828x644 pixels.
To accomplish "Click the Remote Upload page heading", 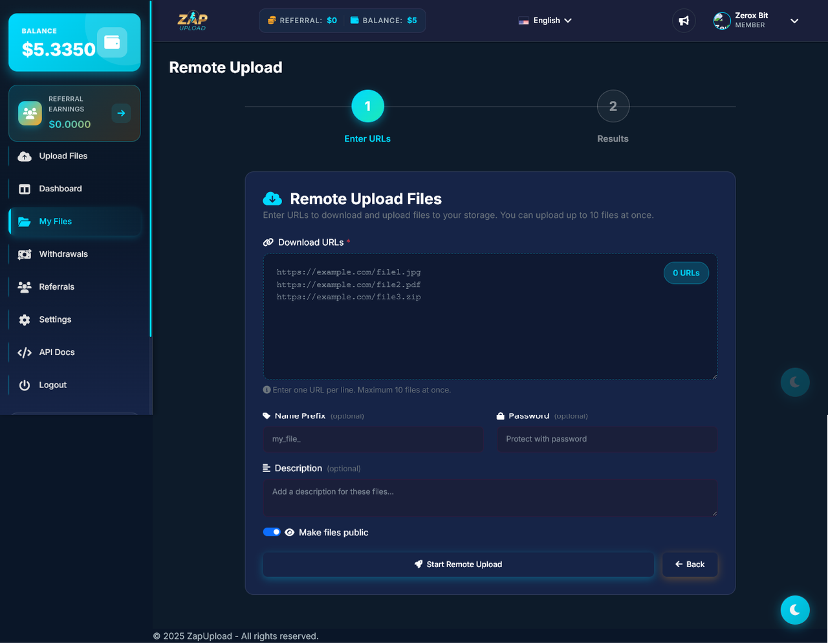I will pyautogui.click(x=226, y=67).
